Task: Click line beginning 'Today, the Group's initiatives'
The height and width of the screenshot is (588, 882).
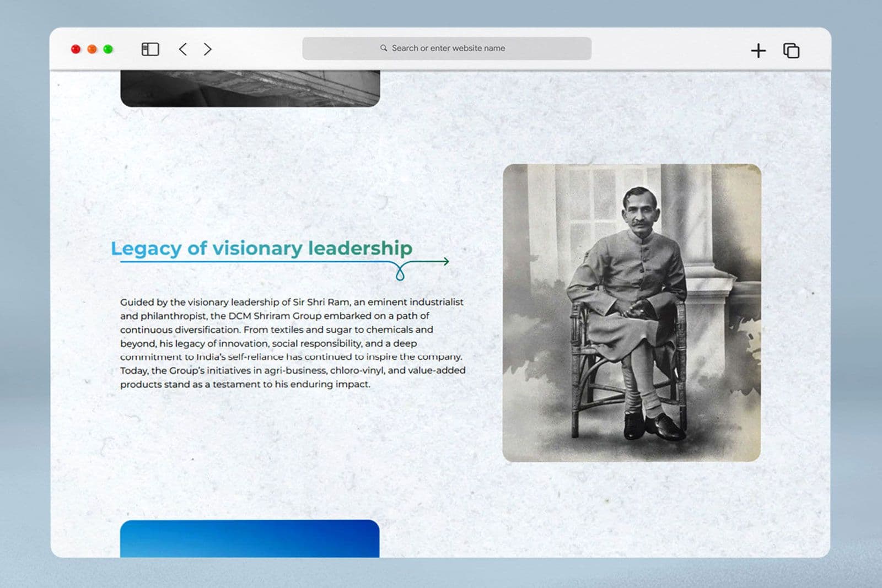Action: 293,370
